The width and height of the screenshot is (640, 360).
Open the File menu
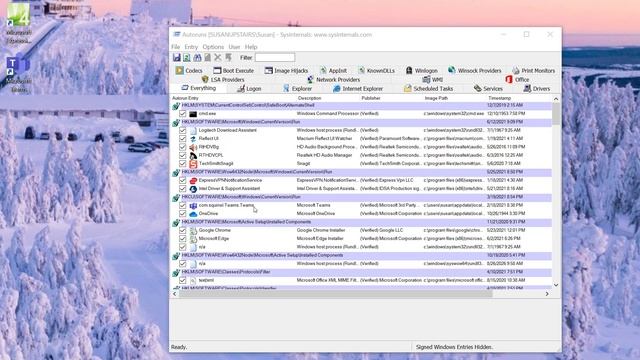(x=176, y=47)
